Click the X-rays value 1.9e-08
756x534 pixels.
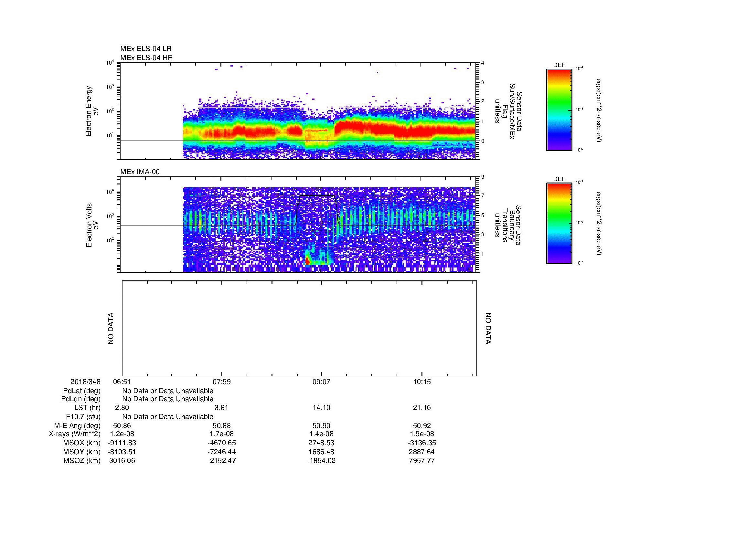tap(422, 434)
